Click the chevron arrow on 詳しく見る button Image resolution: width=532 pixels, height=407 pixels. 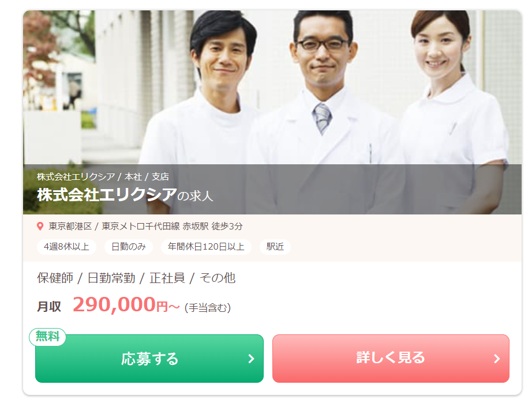click(x=497, y=359)
